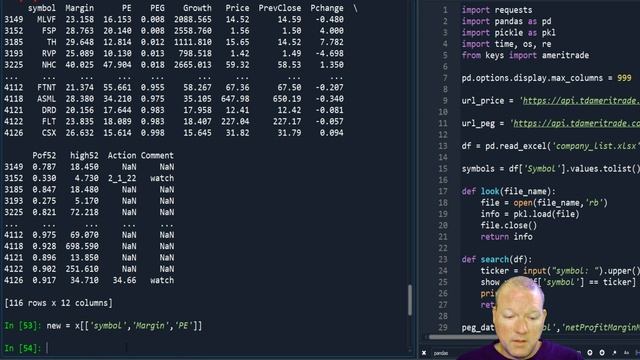This screenshot has height=360, width=640.
Task: Click symbol 'FTNT' in row 4112
Action: click(x=47, y=87)
